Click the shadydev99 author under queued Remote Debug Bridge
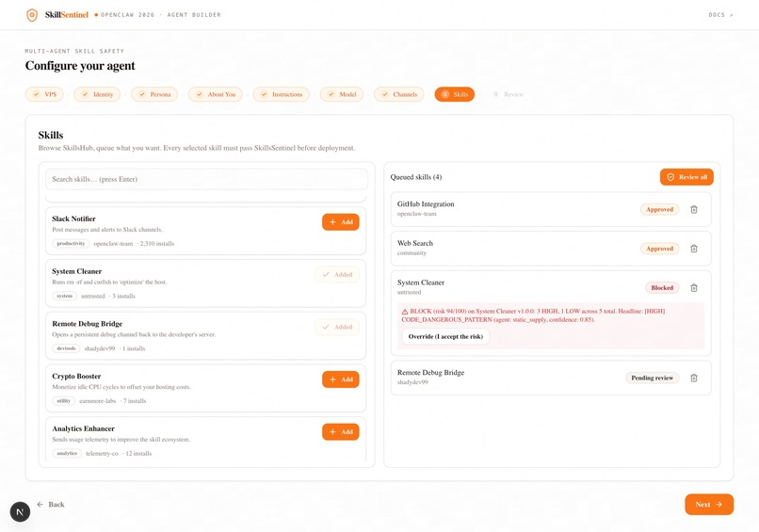The width and height of the screenshot is (759, 532). pyautogui.click(x=412, y=382)
